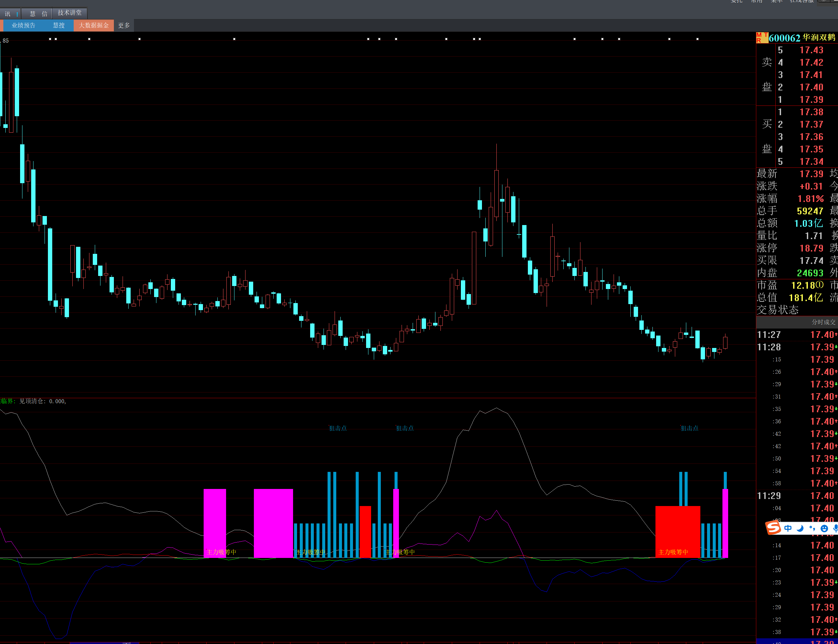Viewport: 838px width, 644px height.
Task: Click the first 狙击点 marker in indicator
Action: 338,428
